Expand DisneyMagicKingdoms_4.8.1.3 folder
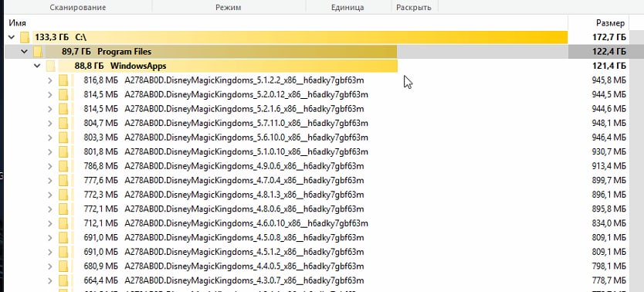Viewport: 644px width, 292px height. [50, 195]
